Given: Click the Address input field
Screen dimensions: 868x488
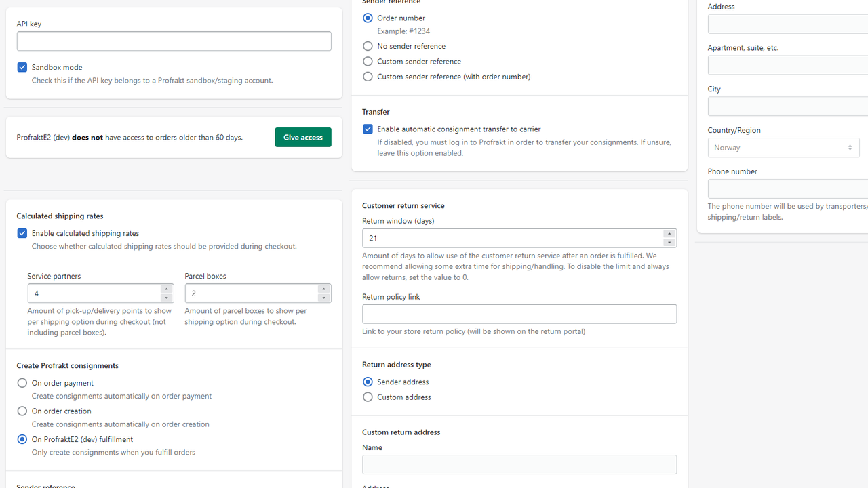Looking at the screenshot, I should click(x=788, y=24).
